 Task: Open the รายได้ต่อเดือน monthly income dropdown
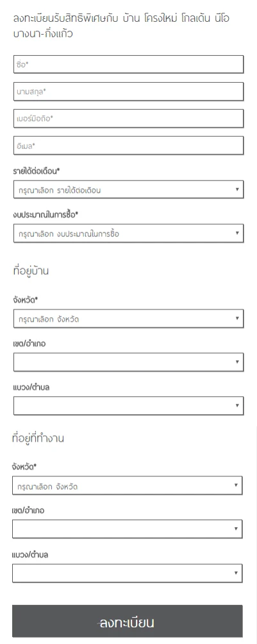tap(128, 190)
